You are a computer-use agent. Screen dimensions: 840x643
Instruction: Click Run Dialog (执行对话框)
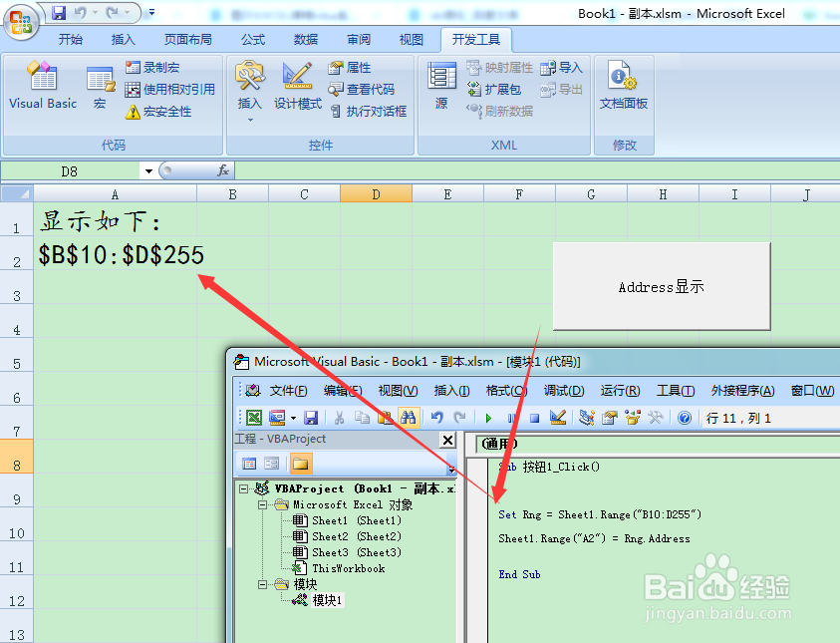tap(368, 112)
